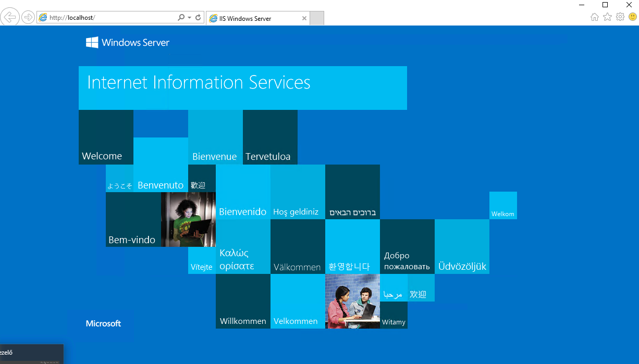Refresh the page with the reload icon

(198, 18)
